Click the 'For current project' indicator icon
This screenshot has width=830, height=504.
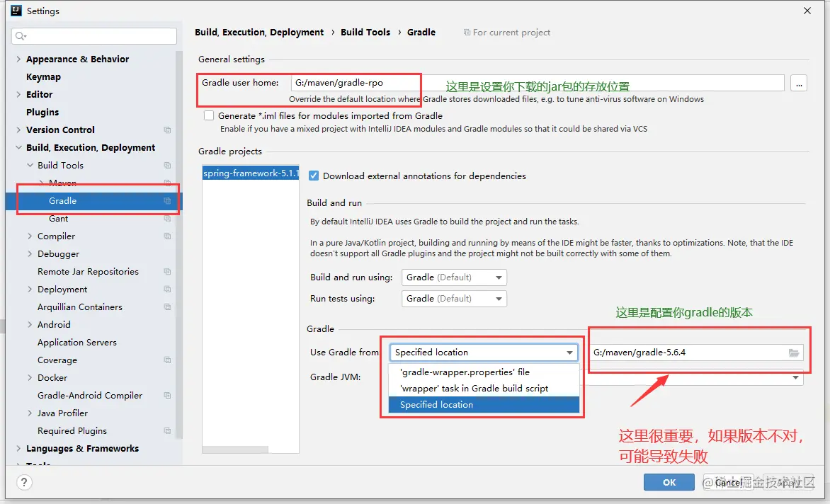coord(467,33)
